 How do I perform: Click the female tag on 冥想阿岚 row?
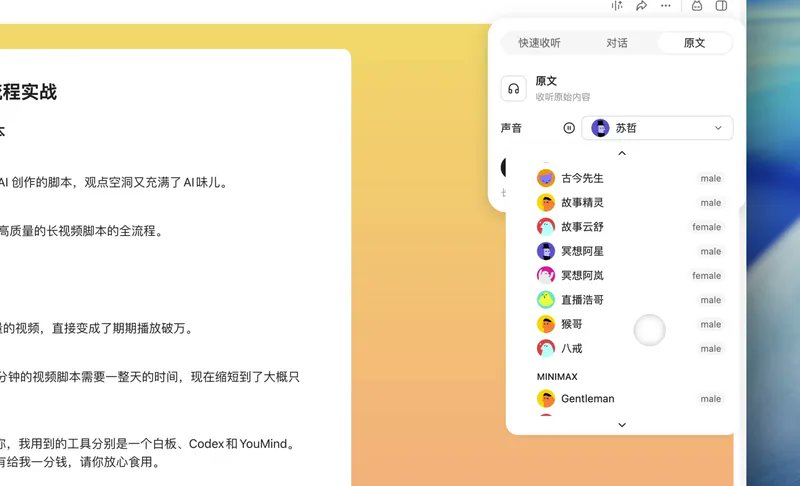[707, 275]
